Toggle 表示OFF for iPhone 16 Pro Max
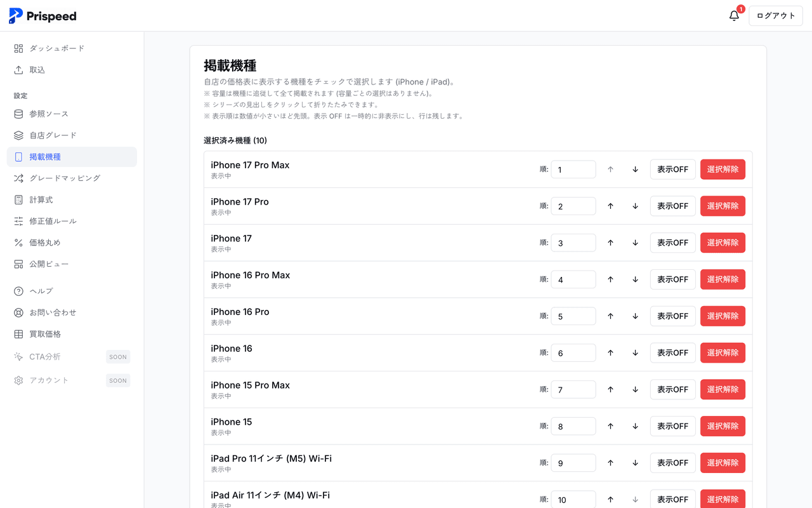This screenshot has height=508, width=812. (x=672, y=279)
